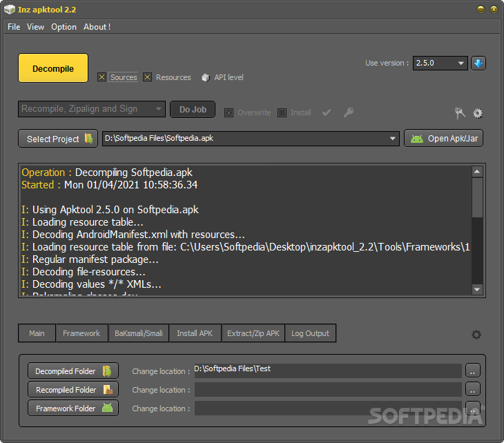
Task: Expand the APK path dropdown
Action: click(x=392, y=139)
